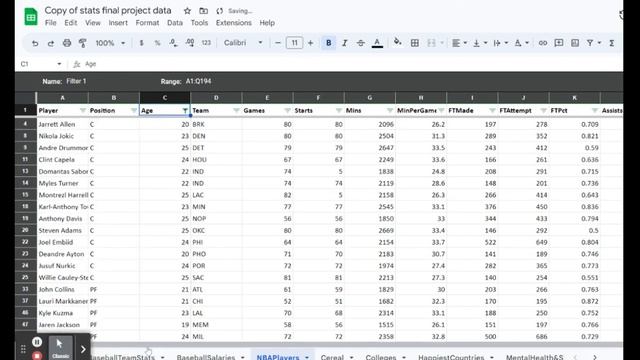Open fill color picker
This screenshot has width=640, height=360.
pyautogui.click(x=397, y=42)
